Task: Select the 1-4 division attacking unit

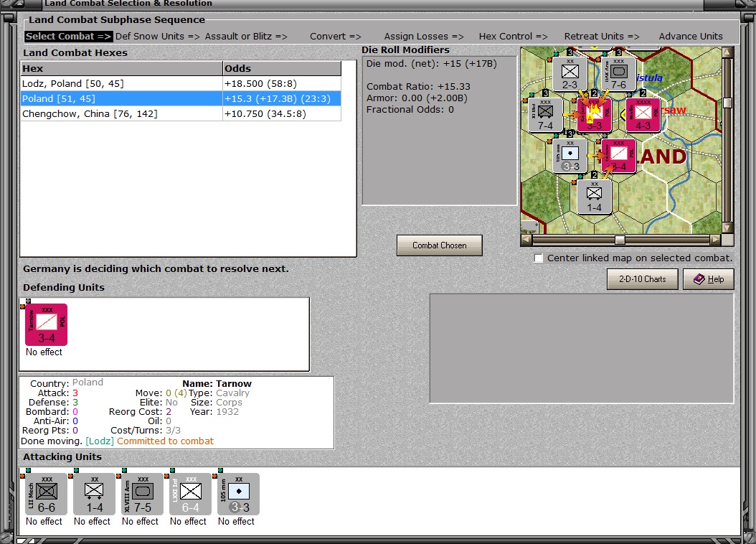Action: [94, 494]
